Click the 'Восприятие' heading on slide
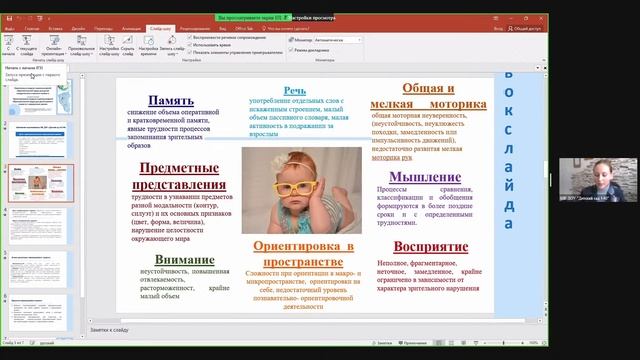Viewport: 640px width, 360px height. [431, 247]
